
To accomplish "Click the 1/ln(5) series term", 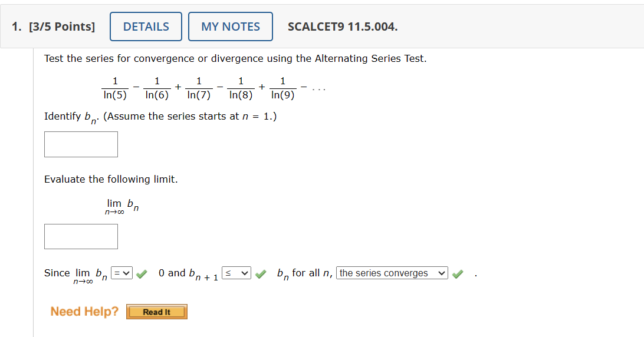I will click(x=115, y=88).
